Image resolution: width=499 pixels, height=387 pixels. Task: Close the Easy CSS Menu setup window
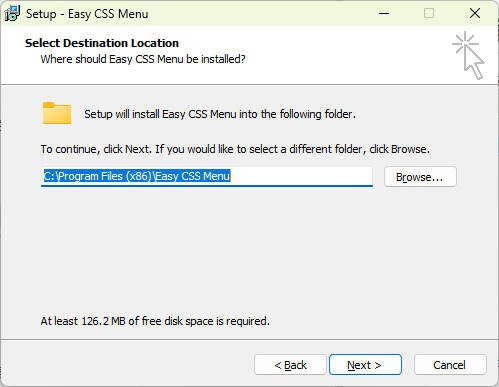(475, 14)
